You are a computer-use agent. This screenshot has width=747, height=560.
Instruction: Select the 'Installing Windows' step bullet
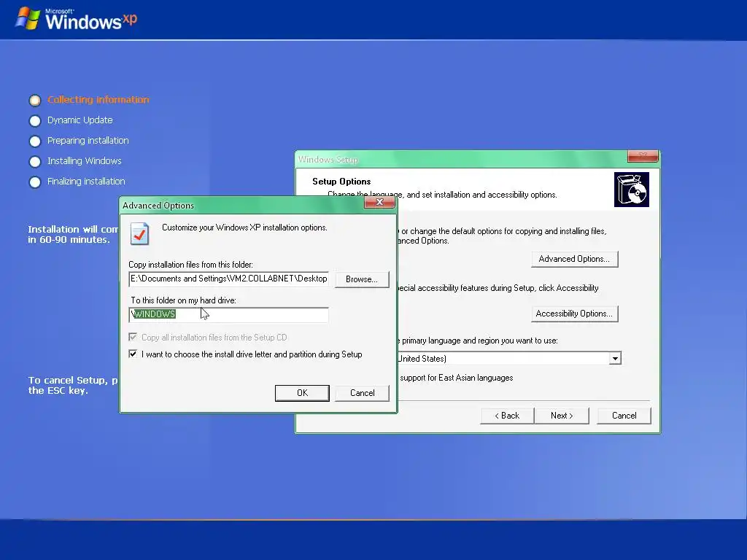35,162
